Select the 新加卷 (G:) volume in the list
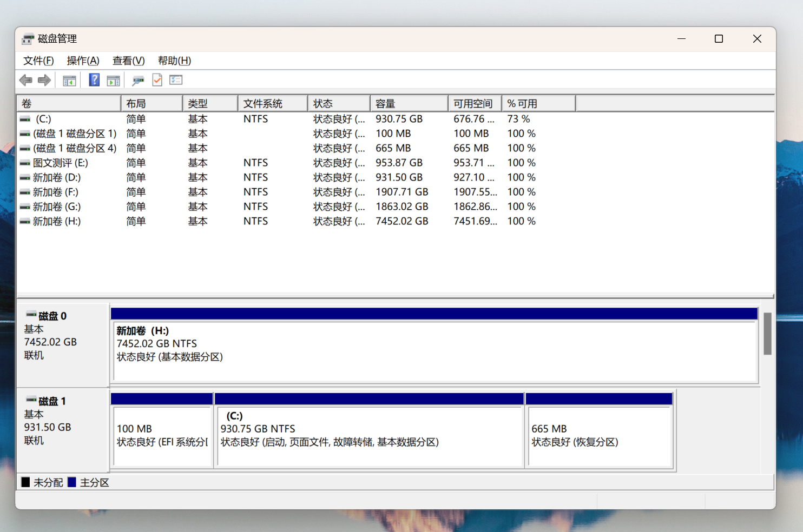 coord(56,207)
